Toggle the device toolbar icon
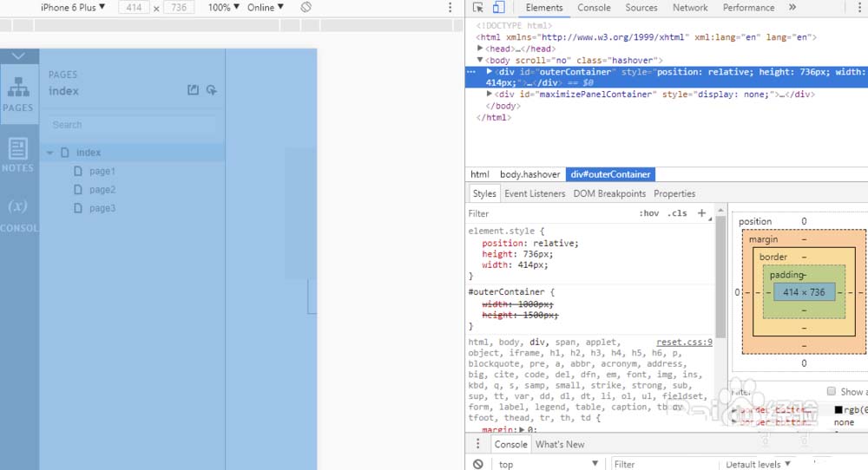 [498, 8]
